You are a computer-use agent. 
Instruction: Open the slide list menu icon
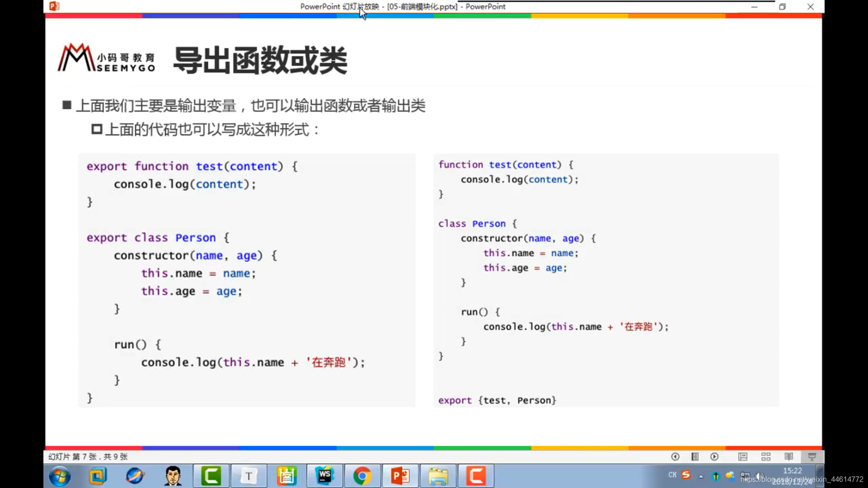pyautogui.click(x=695, y=457)
